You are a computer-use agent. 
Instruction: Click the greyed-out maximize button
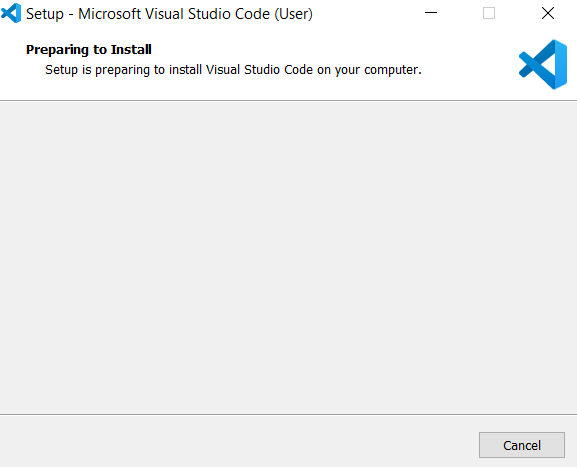point(489,13)
